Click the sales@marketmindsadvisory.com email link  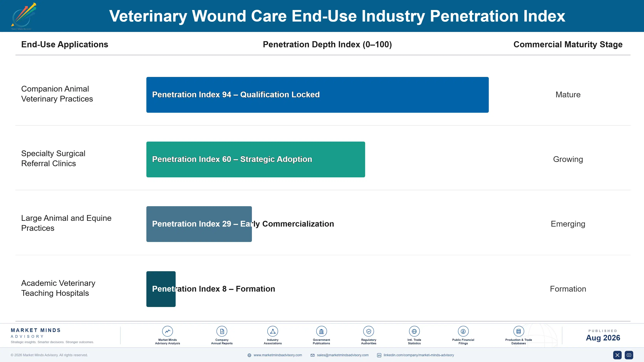[343, 355]
